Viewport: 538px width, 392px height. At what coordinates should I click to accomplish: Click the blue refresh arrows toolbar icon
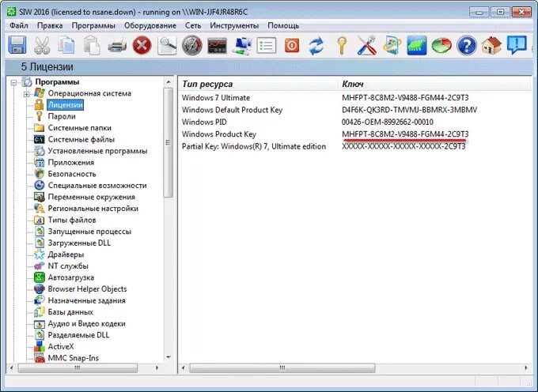(316, 45)
